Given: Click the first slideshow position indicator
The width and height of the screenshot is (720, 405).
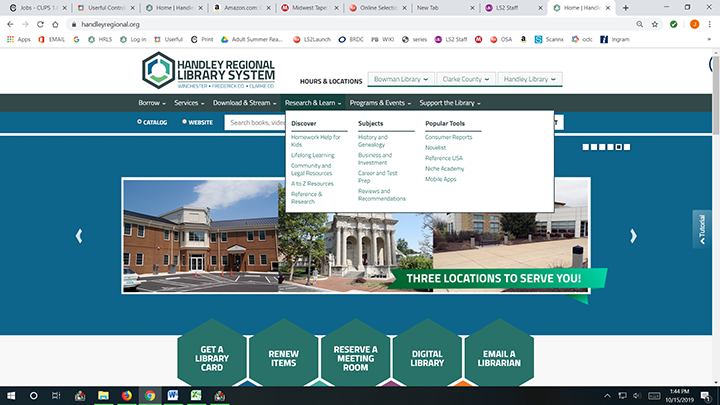Looking at the screenshot, I should coord(587,147).
